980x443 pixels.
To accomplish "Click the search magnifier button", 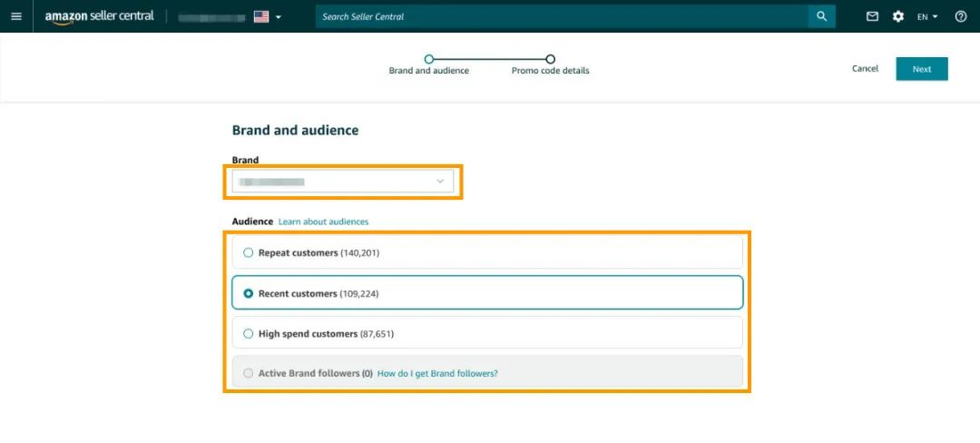I will 821,16.
